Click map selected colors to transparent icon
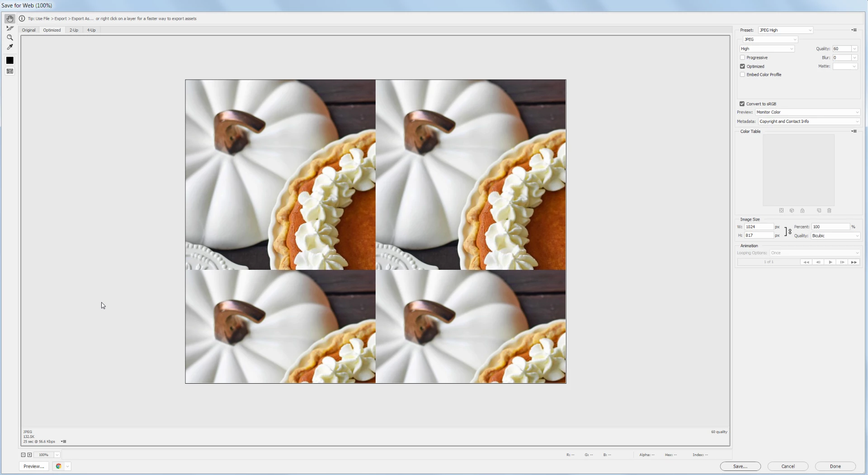 [781, 211]
